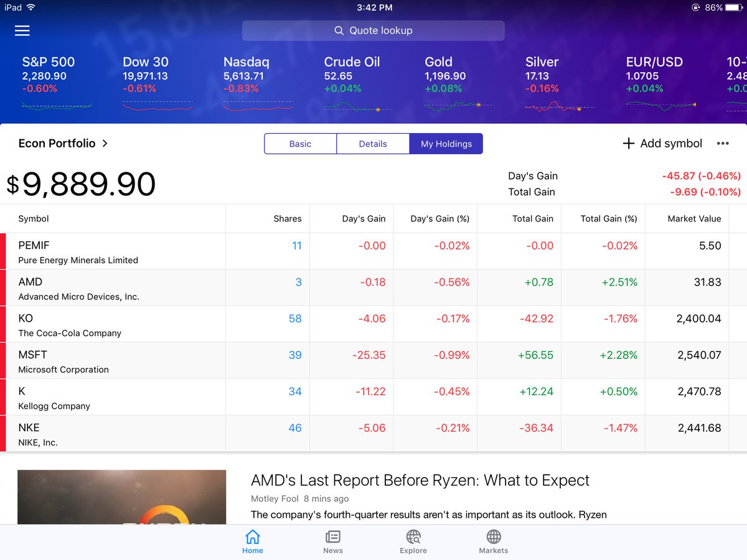The width and height of the screenshot is (747, 560).
Task: Tap the portfolio total $9,889.90
Action: (81, 184)
